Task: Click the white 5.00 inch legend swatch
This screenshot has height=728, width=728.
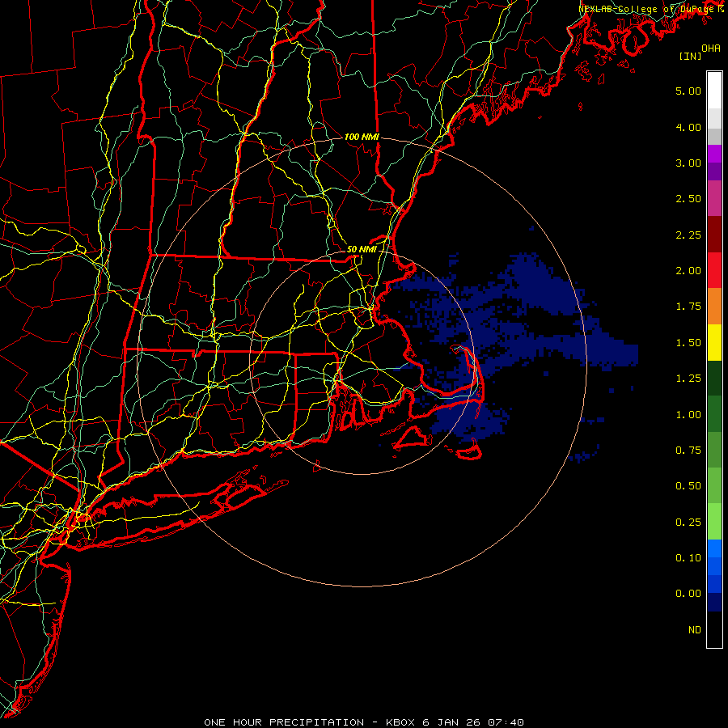Action: tap(714, 90)
